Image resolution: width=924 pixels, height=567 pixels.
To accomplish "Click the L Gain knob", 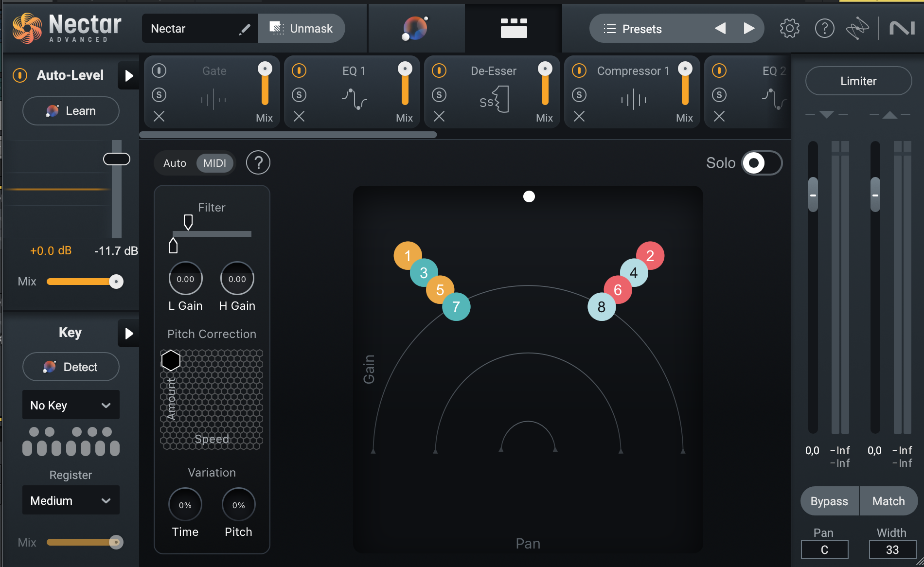I will (185, 279).
